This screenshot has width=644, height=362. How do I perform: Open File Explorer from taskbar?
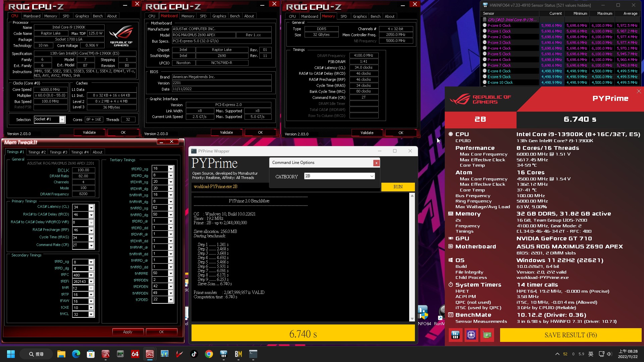click(61, 354)
